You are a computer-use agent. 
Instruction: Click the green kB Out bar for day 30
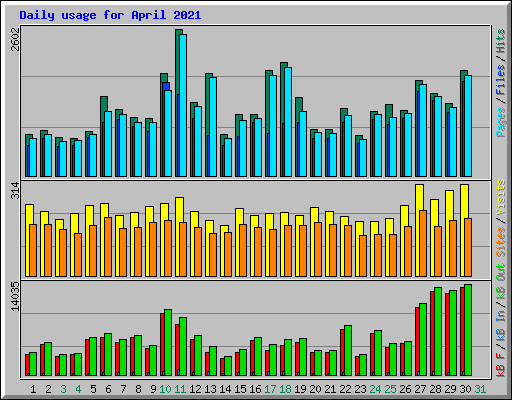tap(468, 330)
